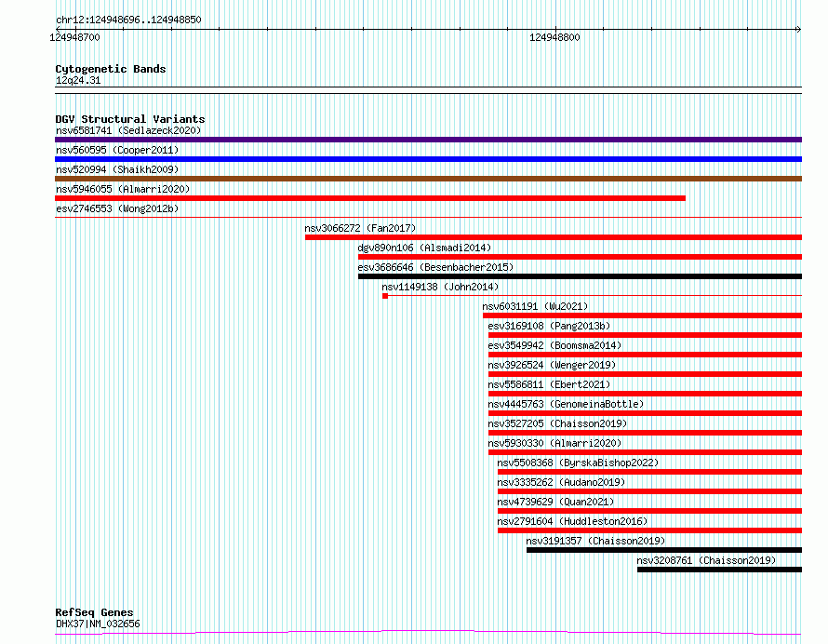Click nsv5586811 (Ebert2021) label
The image size is (828, 644).
click(549, 384)
